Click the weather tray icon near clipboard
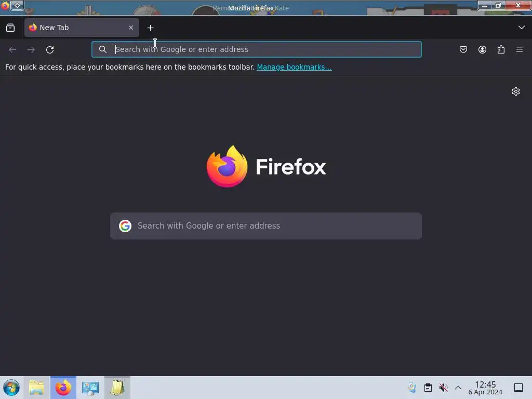The height and width of the screenshot is (399, 532). [x=412, y=388]
